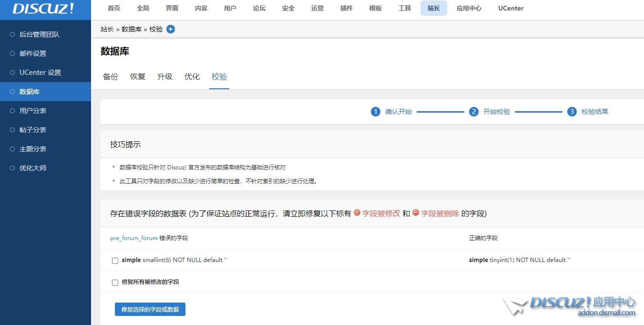
Task: Open the 模板 top menu
Action: click(376, 8)
